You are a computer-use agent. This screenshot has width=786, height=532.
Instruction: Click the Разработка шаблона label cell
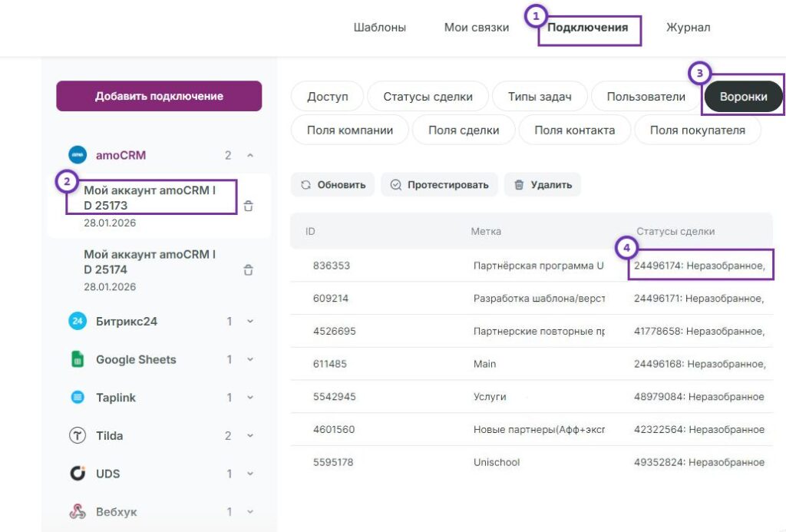[539, 298]
